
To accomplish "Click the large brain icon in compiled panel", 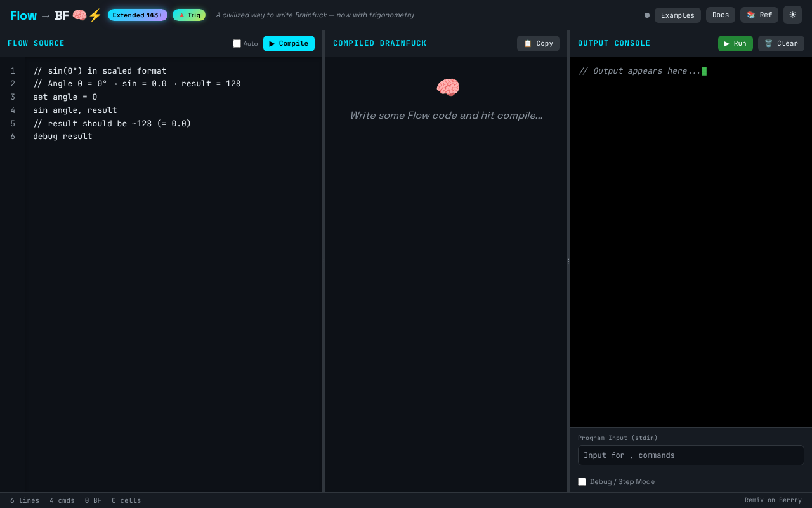I will [x=447, y=88].
